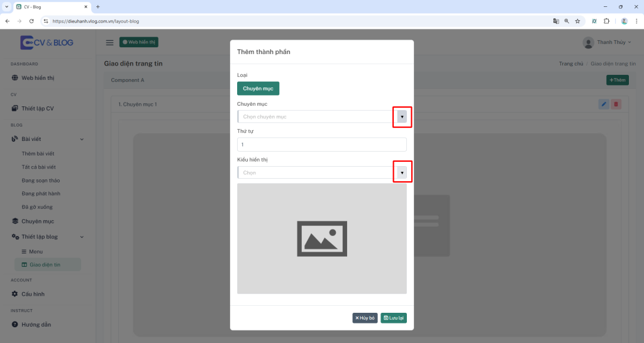Click the red delete trash icon
644x343 pixels.
point(616,104)
